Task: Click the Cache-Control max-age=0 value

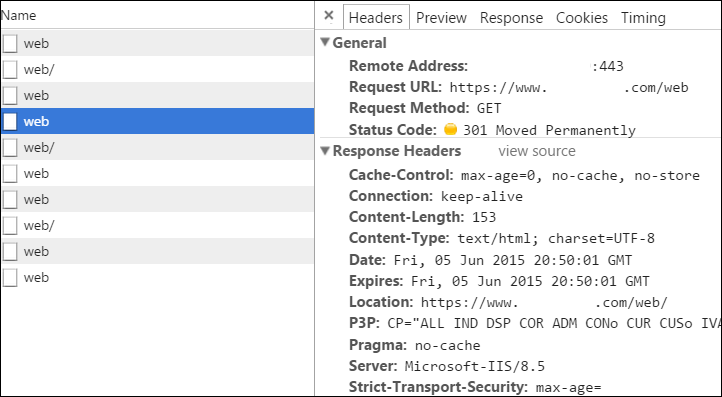Action: [x=580, y=175]
